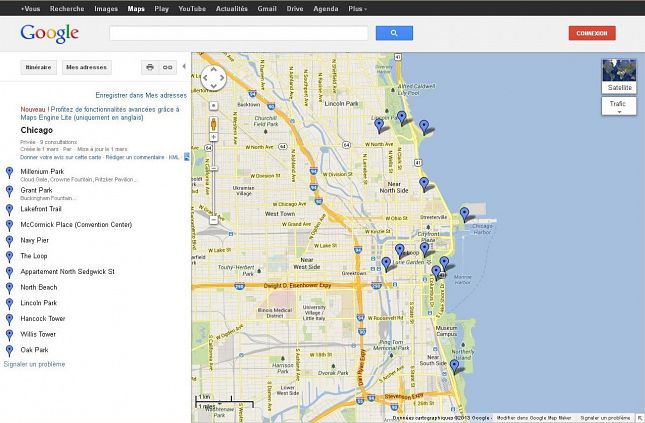645x423 pixels.
Task: Open the Trafic layer dropdown
Action: pos(619,106)
